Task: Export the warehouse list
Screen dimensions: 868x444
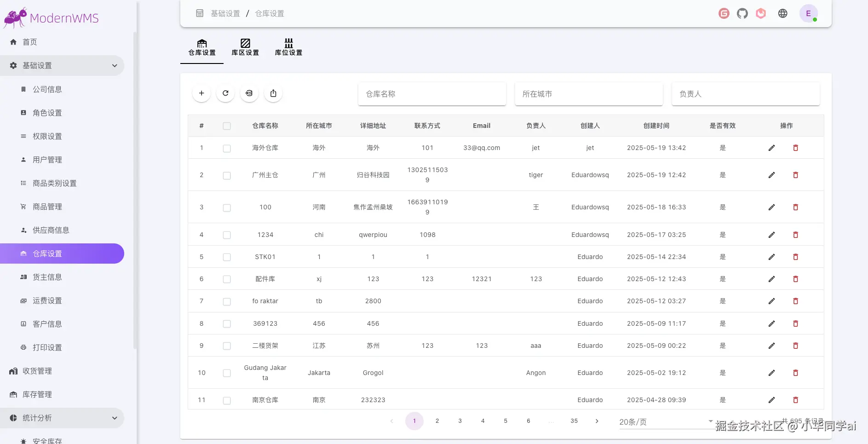Action: click(x=273, y=93)
